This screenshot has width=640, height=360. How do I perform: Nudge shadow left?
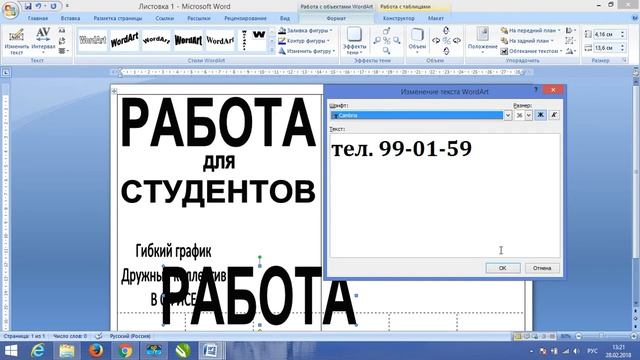377,41
